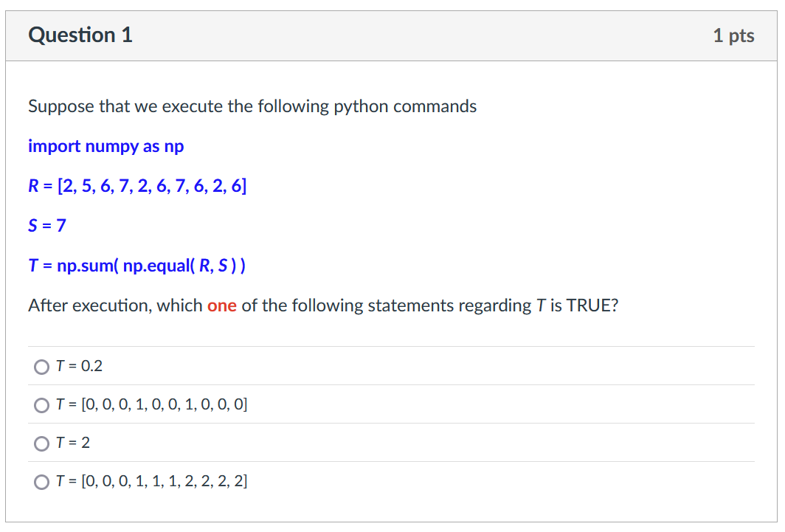This screenshot has width=785, height=532.
Task: Choose answer T = [0, 0, 0, 1, 1, 1, 2, 2, 2, 2]
Action: (41, 482)
